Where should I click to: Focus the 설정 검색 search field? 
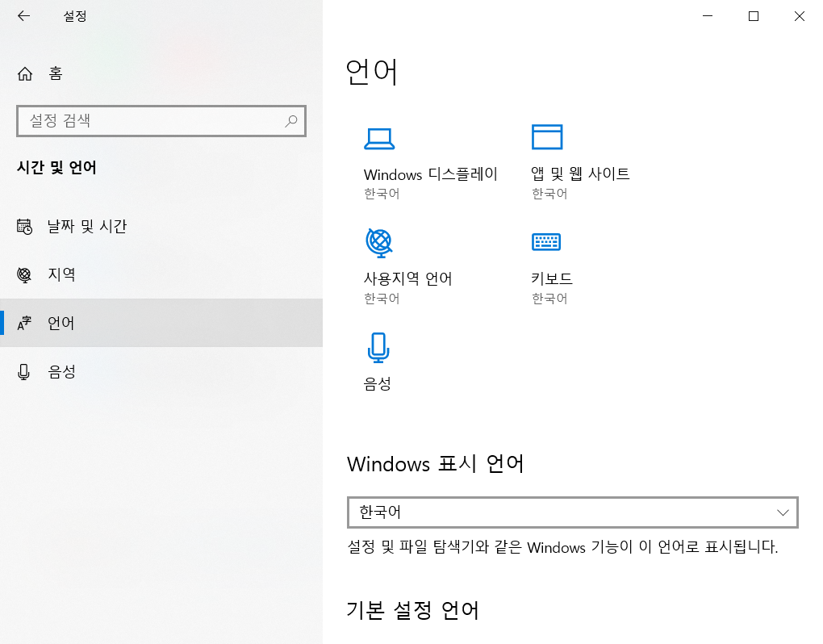click(161, 121)
